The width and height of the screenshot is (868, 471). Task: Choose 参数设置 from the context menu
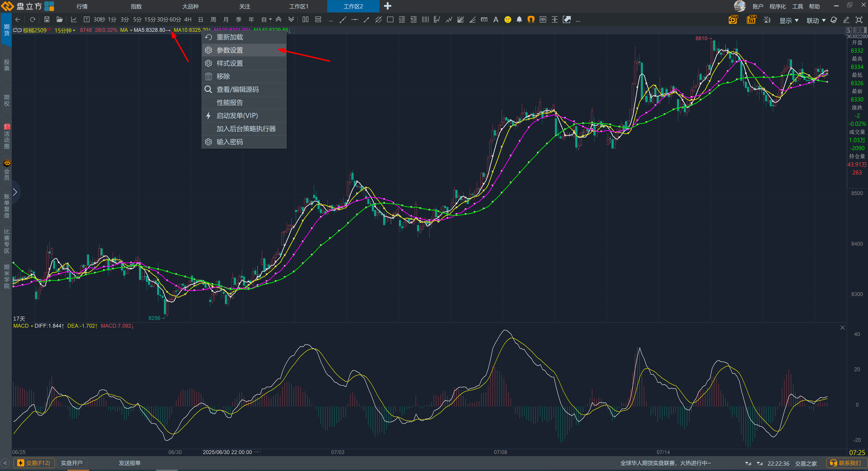(230, 50)
